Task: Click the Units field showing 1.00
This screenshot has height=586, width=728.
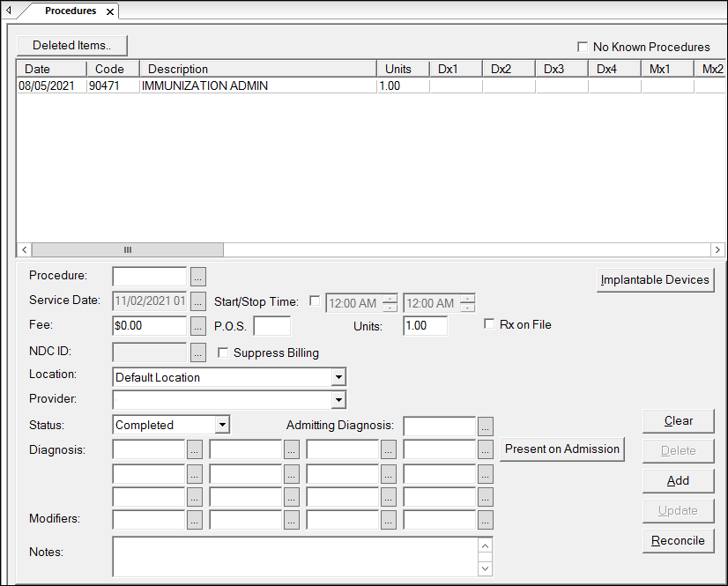Action: click(426, 326)
